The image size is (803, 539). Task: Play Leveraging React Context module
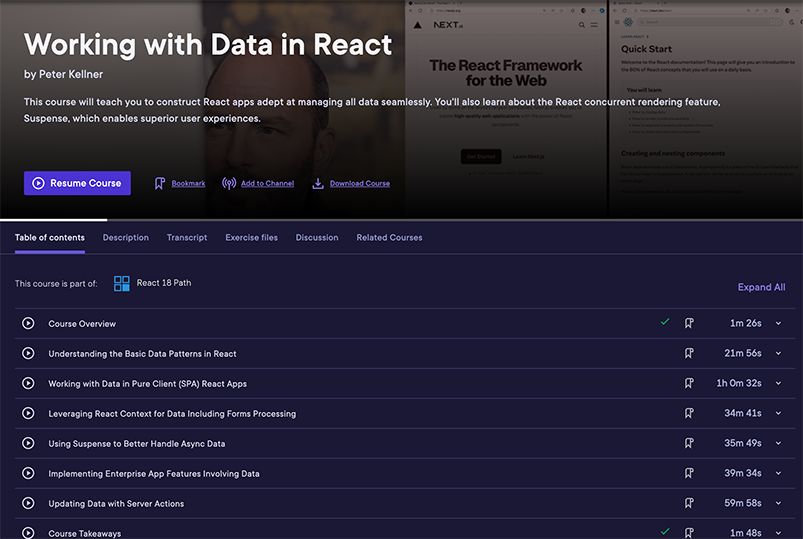click(28, 413)
